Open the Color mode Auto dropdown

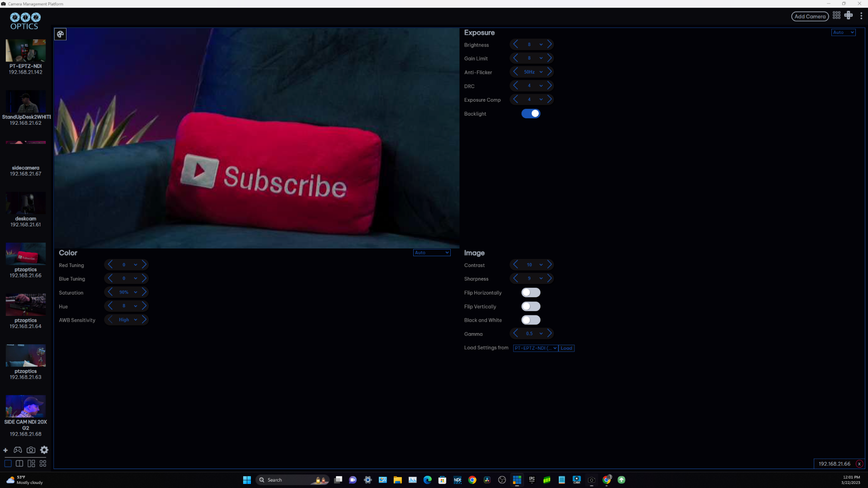[432, 253]
